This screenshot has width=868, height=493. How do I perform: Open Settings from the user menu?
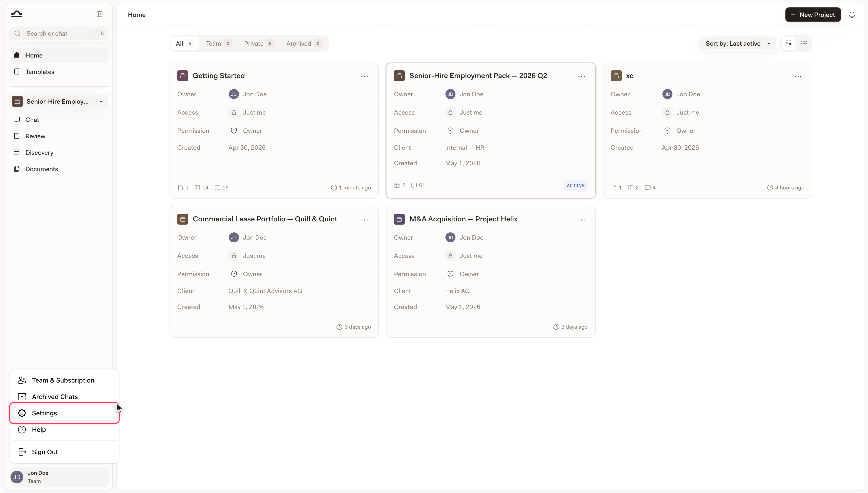pyautogui.click(x=64, y=413)
